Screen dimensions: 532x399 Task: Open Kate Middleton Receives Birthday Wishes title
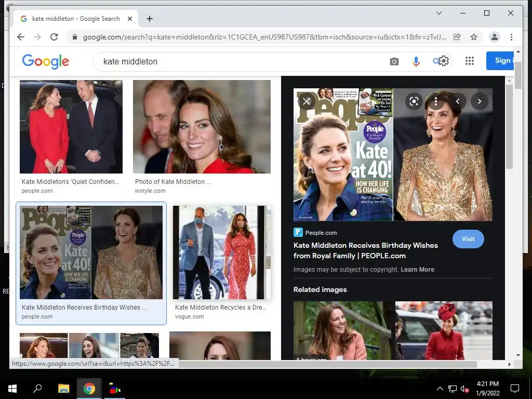click(365, 250)
